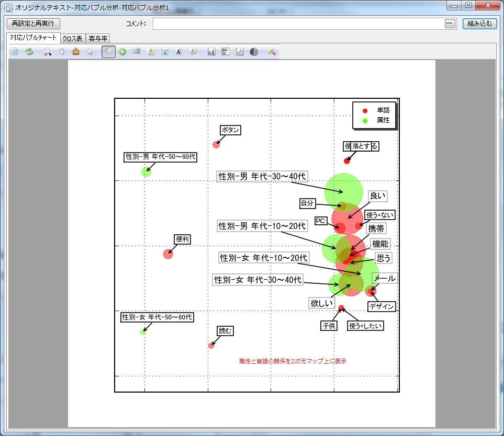Activate the zoom magnifier tool
This screenshot has height=436, width=504.
coord(47,52)
